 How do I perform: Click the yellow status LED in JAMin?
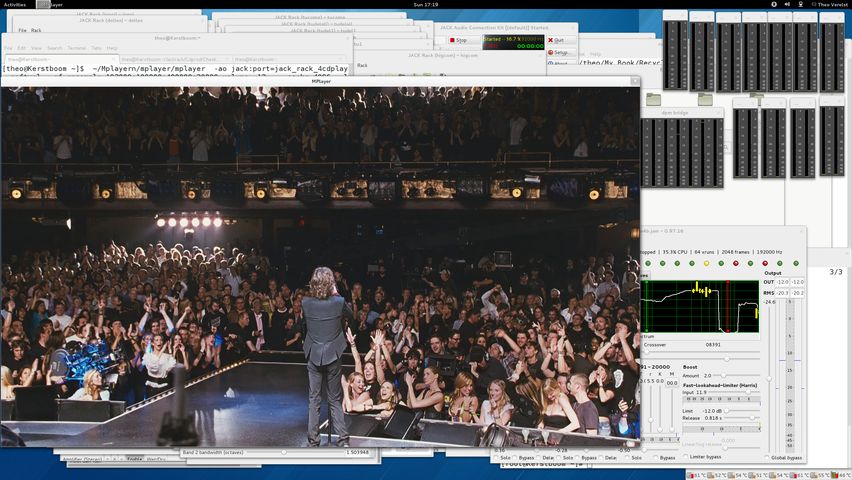706,263
